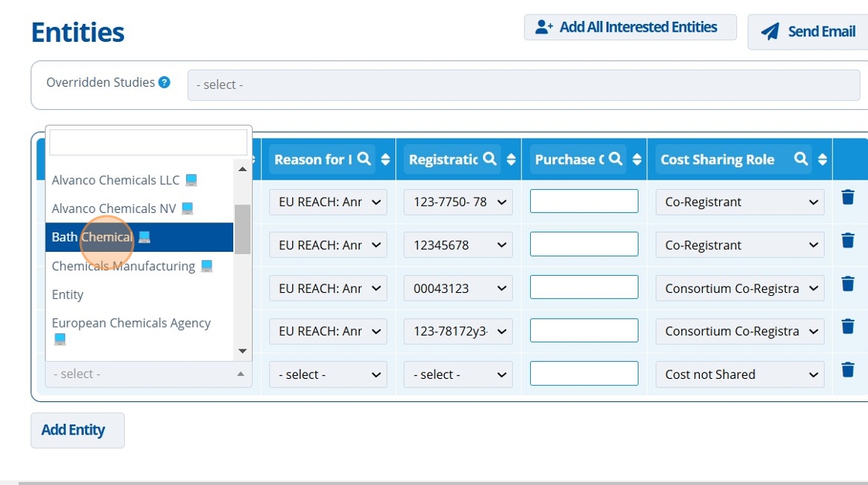Screen dimensions: 868x485
Task: Search the Cost Sharing Role column
Action: [801, 159]
